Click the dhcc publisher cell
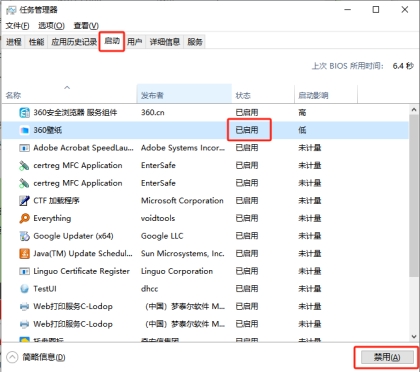 [x=150, y=289]
